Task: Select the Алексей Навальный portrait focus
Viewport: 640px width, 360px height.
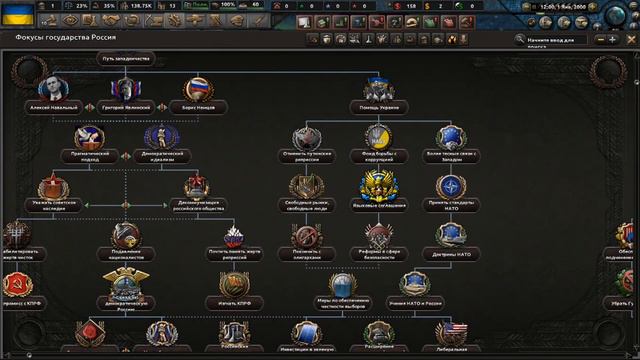Action: [53, 89]
